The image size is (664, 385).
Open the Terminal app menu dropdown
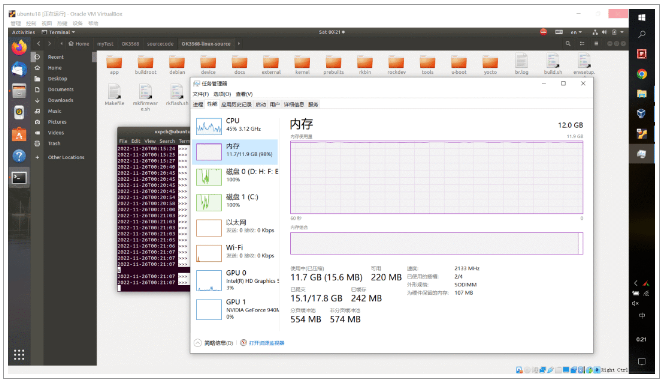tap(58, 32)
